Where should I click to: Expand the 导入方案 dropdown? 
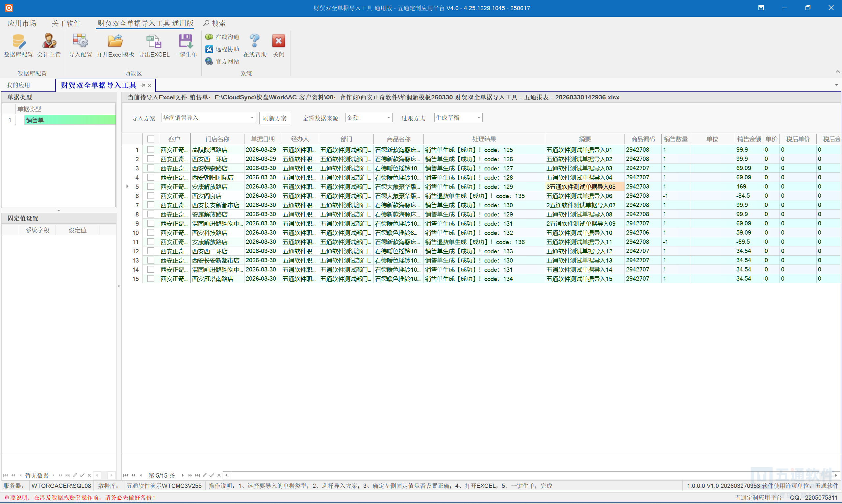[x=252, y=117]
